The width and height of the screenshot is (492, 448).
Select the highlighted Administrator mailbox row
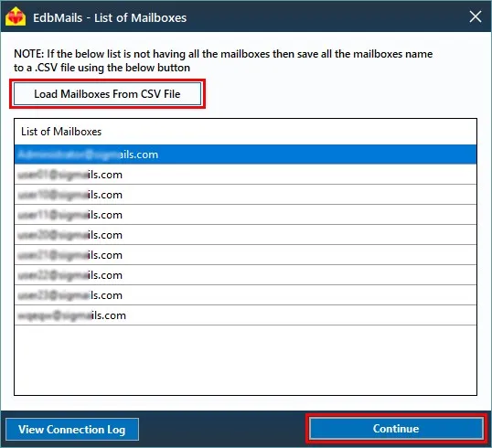point(245,155)
